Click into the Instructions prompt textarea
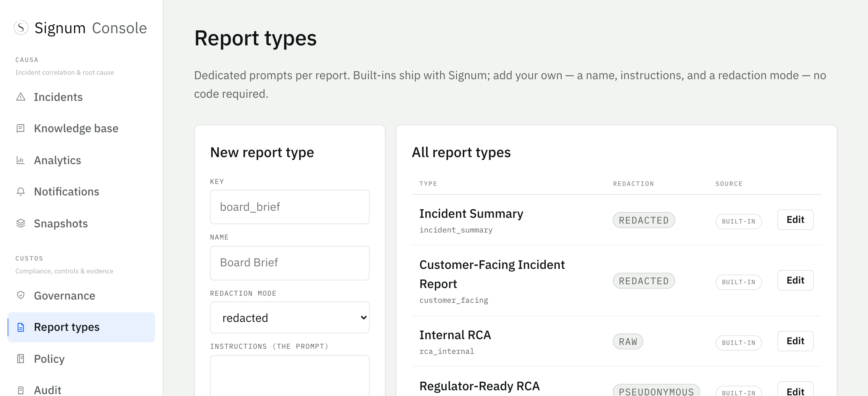Image resolution: width=868 pixels, height=396 pixels. [289, 376]
